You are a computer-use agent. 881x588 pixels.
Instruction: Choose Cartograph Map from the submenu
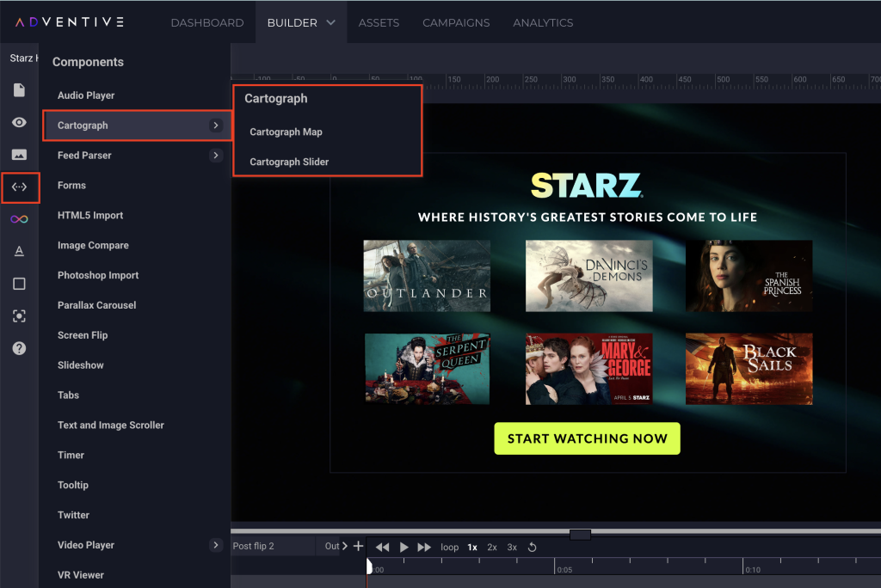pyautogui.click(x=286, y=132)
